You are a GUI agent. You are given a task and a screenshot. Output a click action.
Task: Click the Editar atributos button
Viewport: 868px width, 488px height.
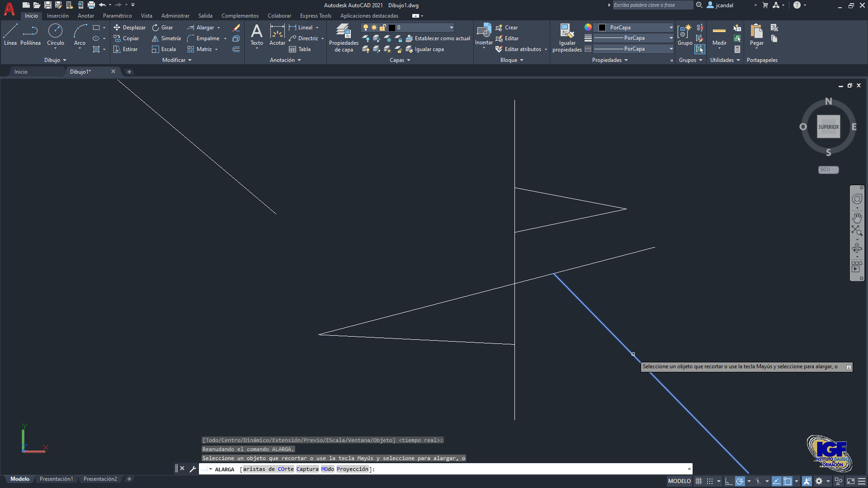[518, 49]
